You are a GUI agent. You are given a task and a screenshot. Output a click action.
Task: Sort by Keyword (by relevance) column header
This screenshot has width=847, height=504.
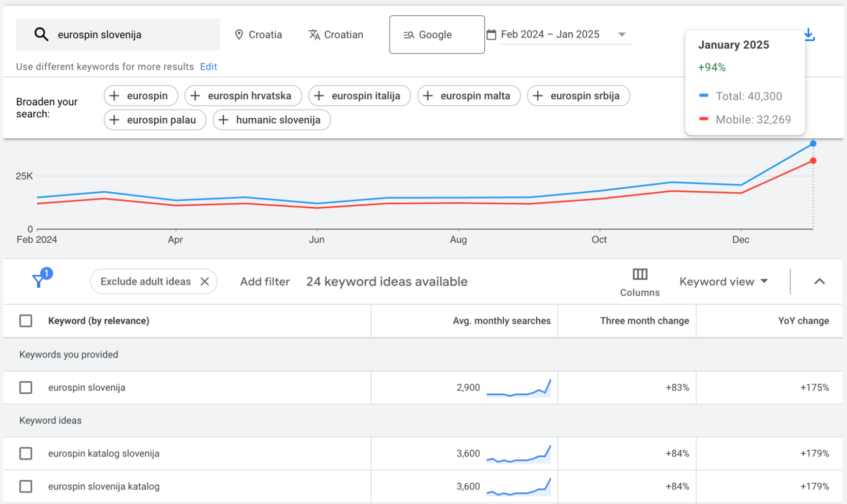99,321
